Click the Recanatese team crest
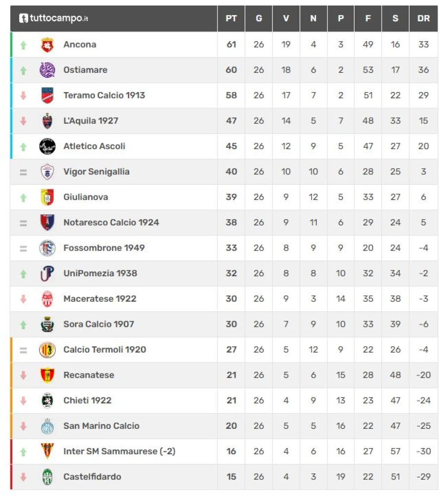The height and width of the screenshot is (501, 448). point(47,375)
